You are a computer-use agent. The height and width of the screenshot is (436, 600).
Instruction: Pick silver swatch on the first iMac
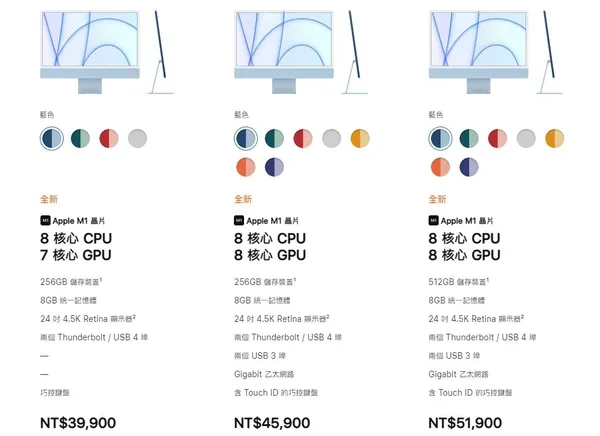pyautogui.click(x=137, y=138)
